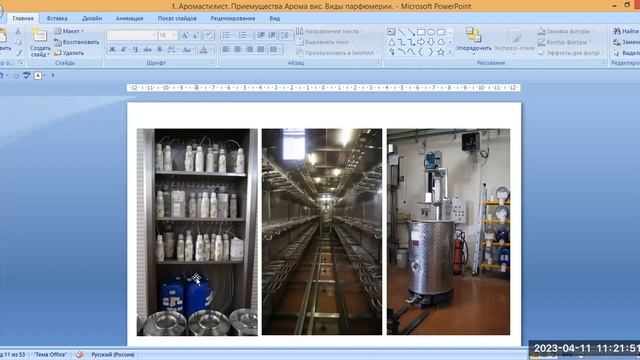640x360 pixels.
Task: Toggle center text alignment
Action: [x=238, y=49]
